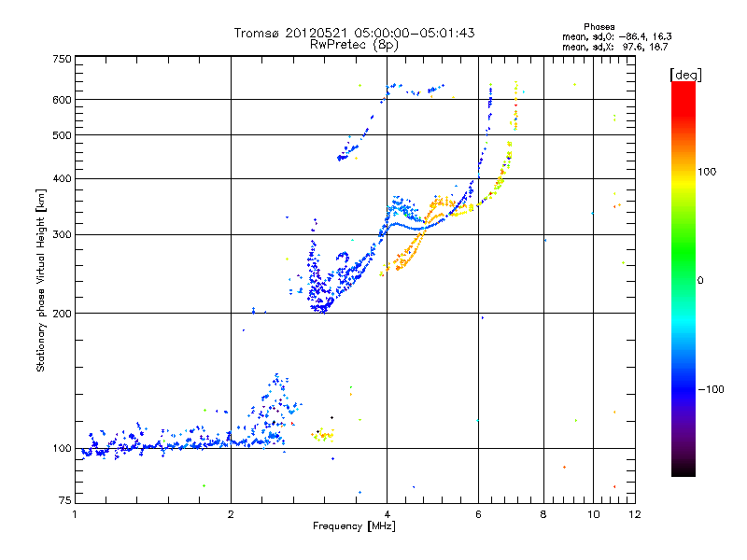Click the y-axis label '75'
Viewport: 747px width, 560px height.
point(65,500)
